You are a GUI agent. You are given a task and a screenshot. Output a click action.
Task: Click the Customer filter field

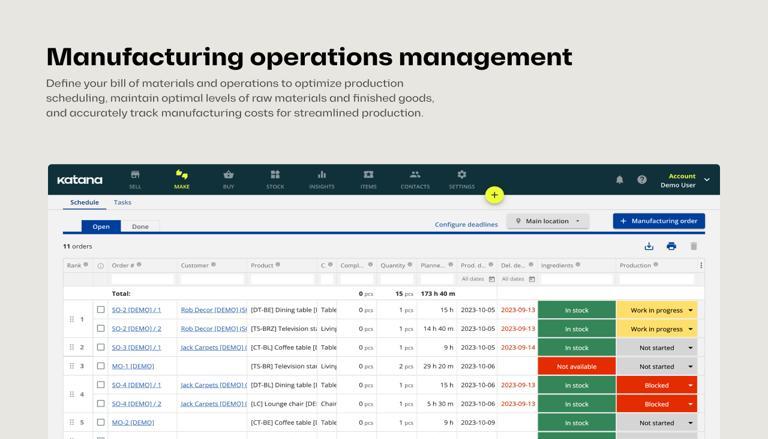(x=212, y=279)
